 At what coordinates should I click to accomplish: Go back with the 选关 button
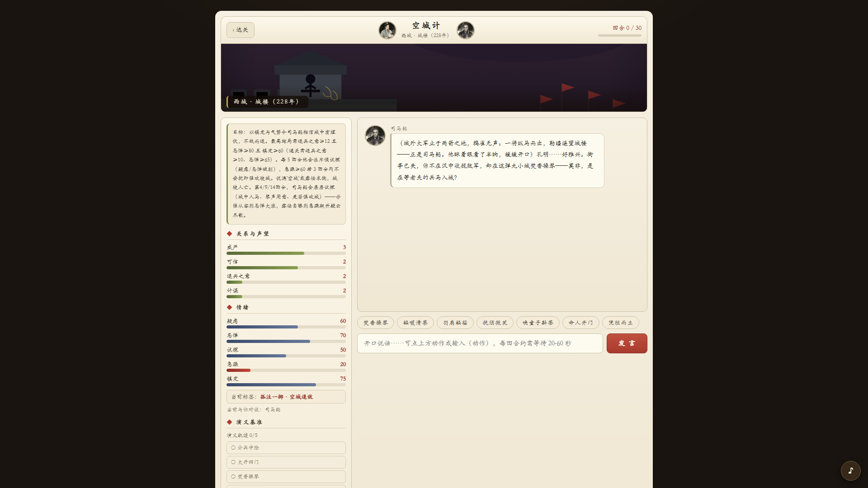click(240, 30)
